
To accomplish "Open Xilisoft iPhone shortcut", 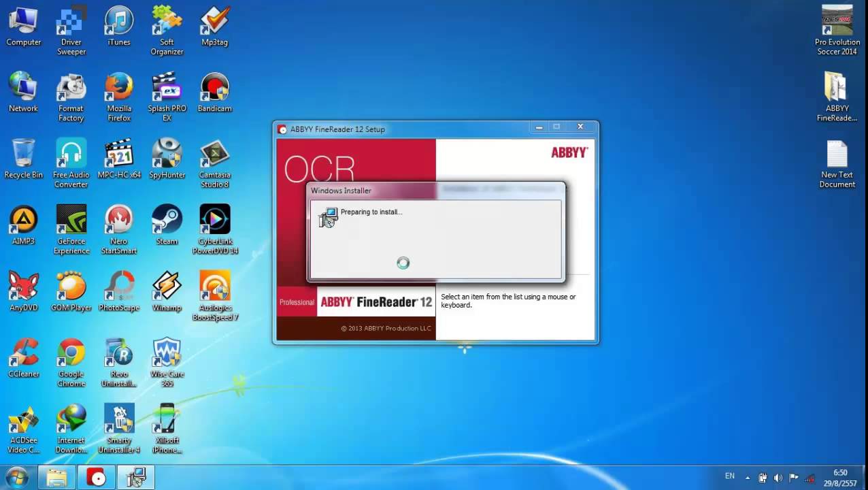I will point(167,429).
